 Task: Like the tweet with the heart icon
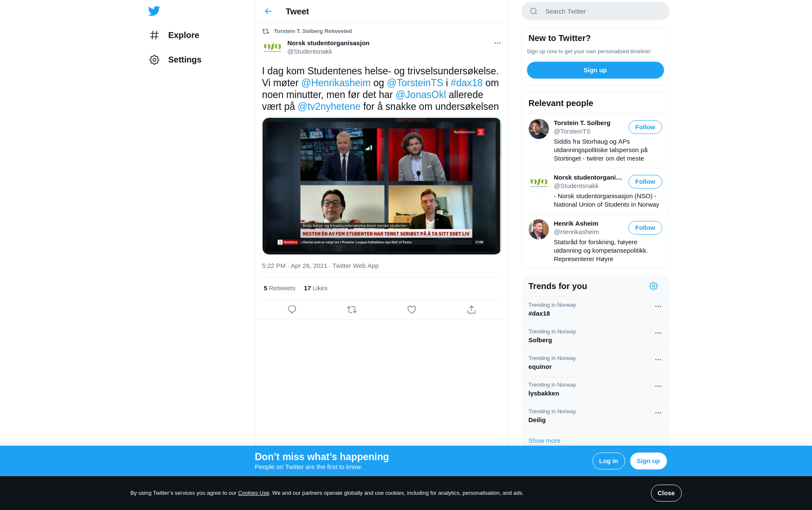click(411, 310)
